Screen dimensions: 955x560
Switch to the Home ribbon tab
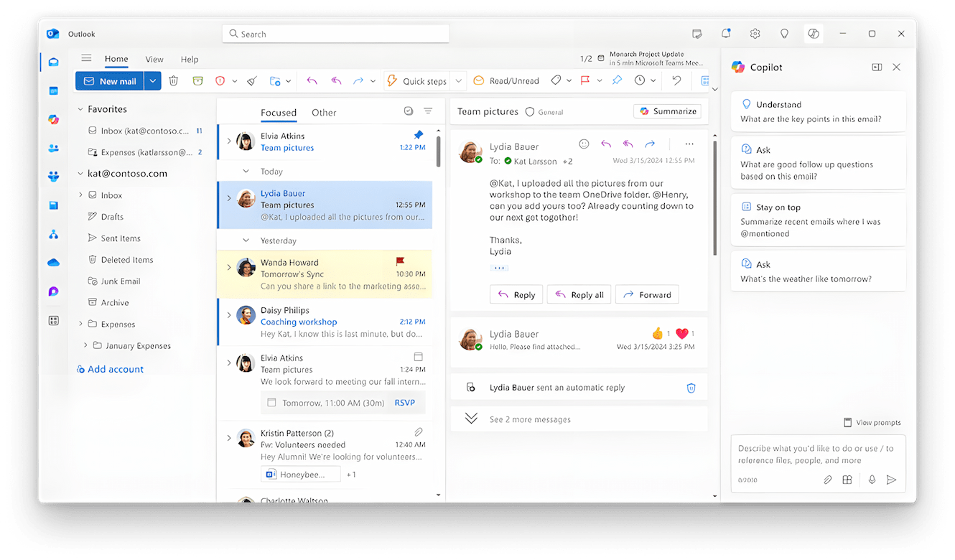tap(116, 60)
